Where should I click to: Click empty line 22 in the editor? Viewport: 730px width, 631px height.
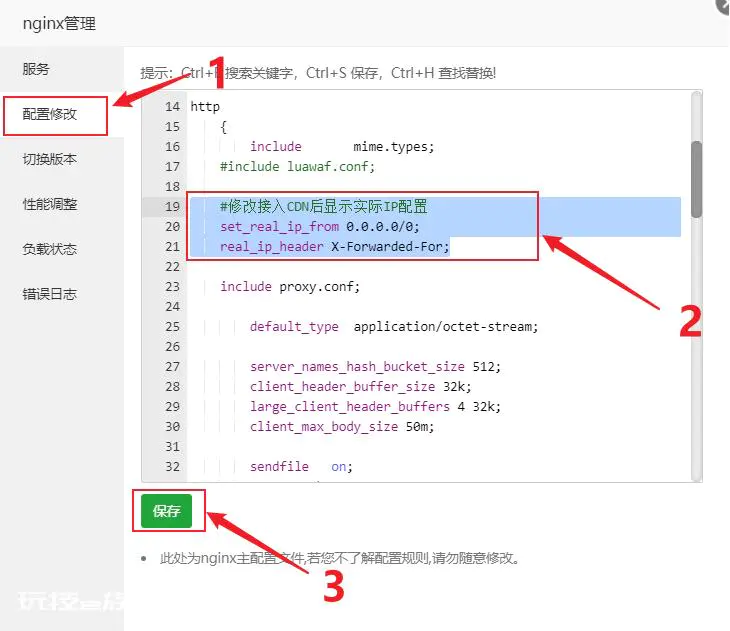point(433,266)
